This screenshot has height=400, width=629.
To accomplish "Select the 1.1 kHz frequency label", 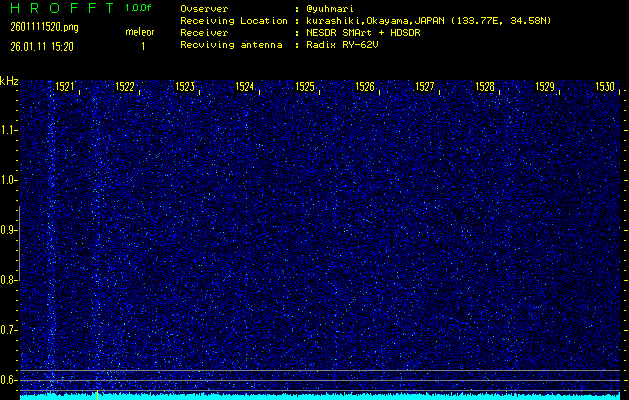I will 9,129.
